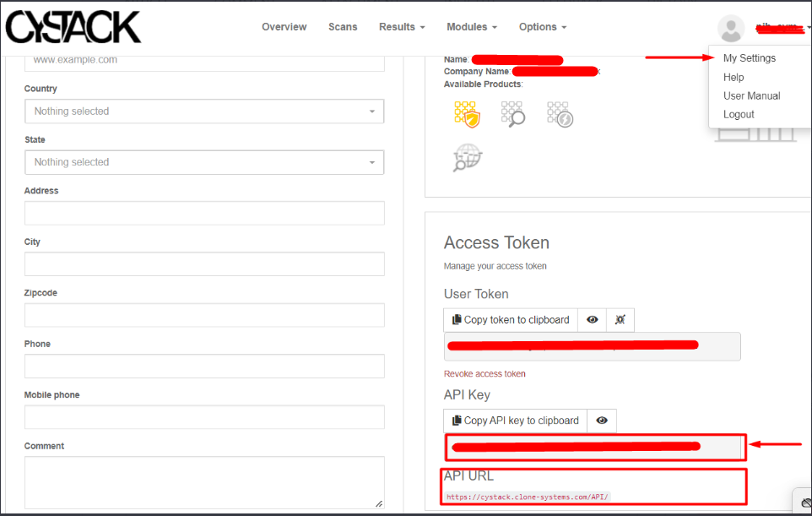Click the CyStack logo
The image size is (812, 516).
(x=73, y=27)
